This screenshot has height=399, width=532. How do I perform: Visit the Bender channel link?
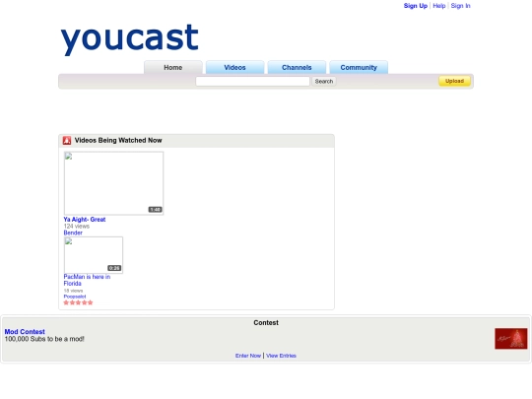tap(73, 233)
